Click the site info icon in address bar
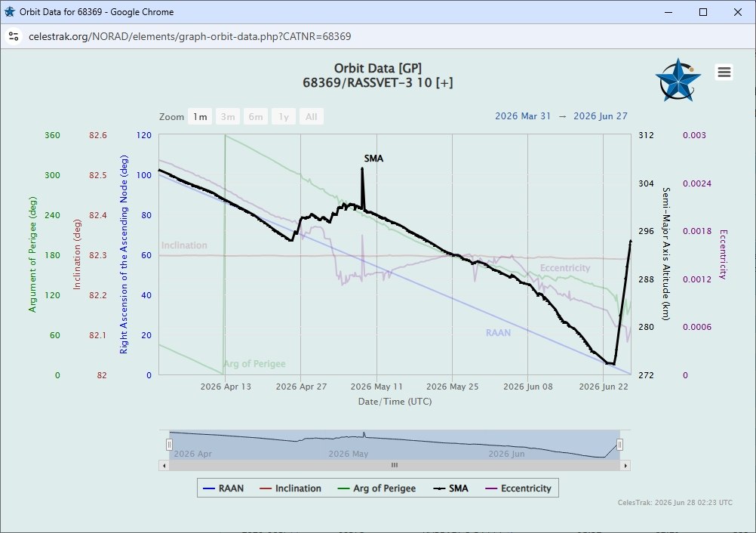 (14, 36)
